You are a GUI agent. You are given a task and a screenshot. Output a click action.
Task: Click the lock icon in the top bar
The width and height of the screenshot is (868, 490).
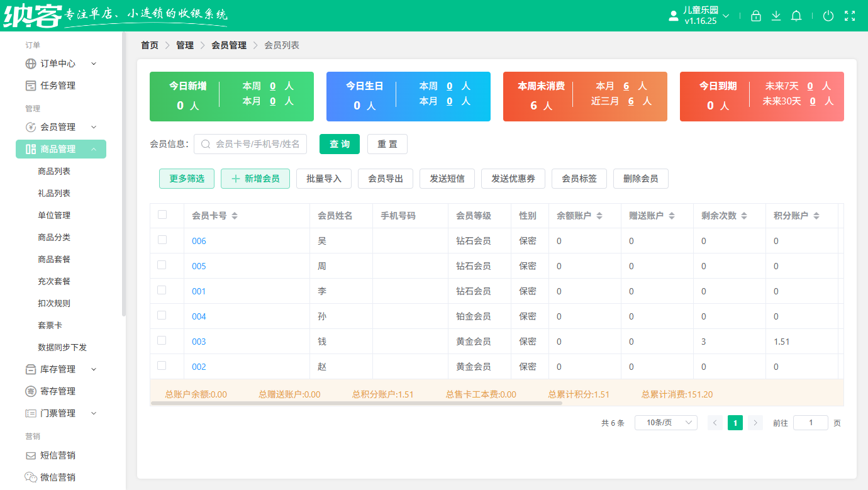pos(755,16)
